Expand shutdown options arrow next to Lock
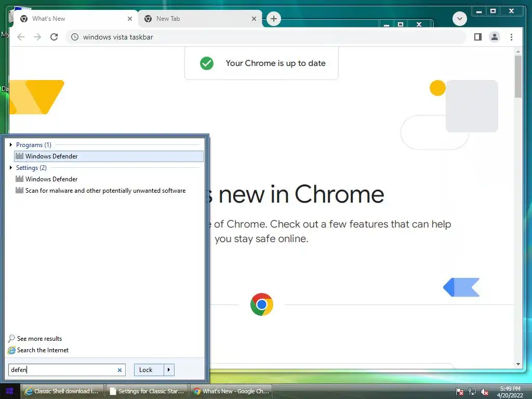This screenshot has height=399, width=532. [169, 370]
